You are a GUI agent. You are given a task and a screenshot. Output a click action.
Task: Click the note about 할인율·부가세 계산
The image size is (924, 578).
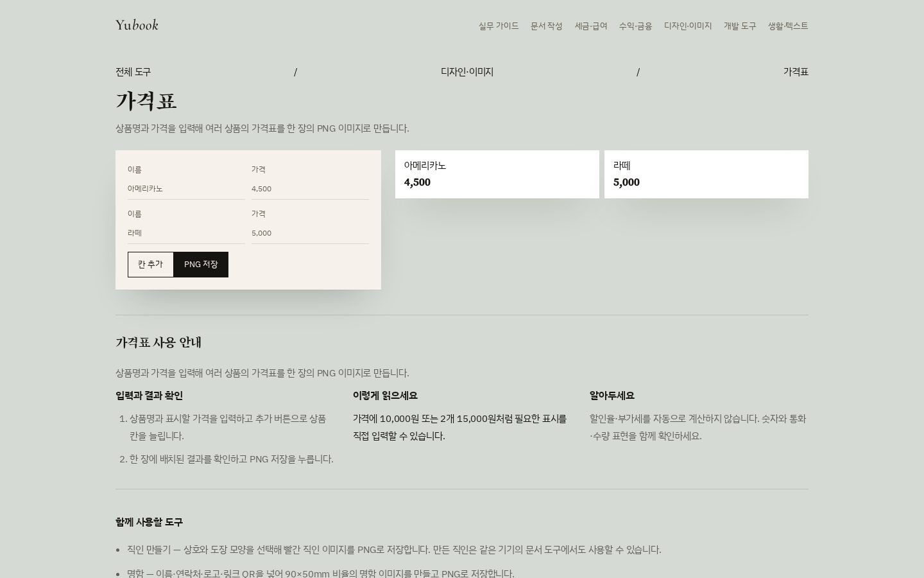[699, 427]
